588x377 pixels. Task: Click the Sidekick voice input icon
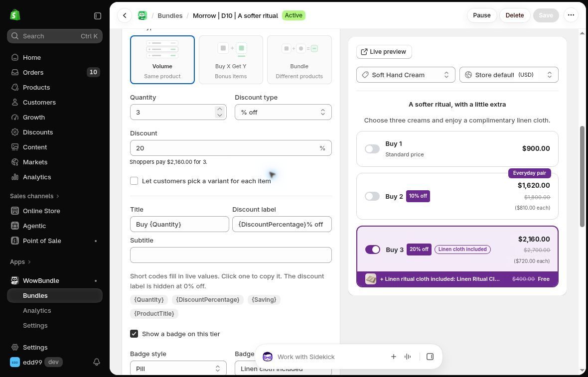click(x=408, y=357)
